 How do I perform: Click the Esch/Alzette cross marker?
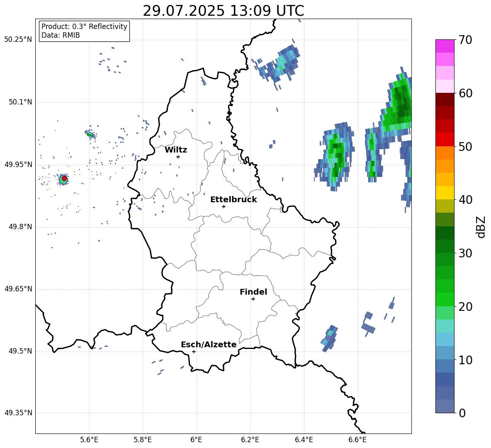[x=194, y=351]
